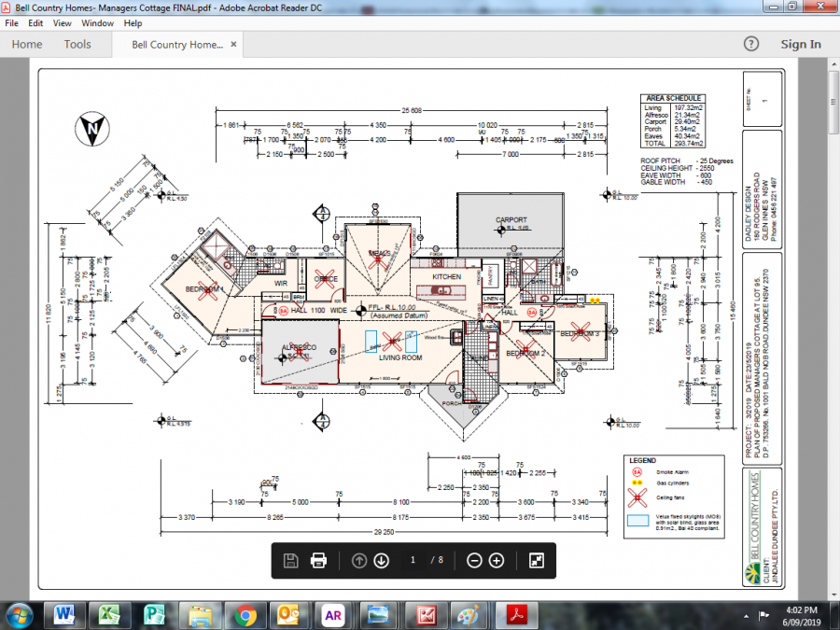Open the View menu
The height and width of the screenshot is (630, 840).
pyautogui.click(x=63, y=23)
